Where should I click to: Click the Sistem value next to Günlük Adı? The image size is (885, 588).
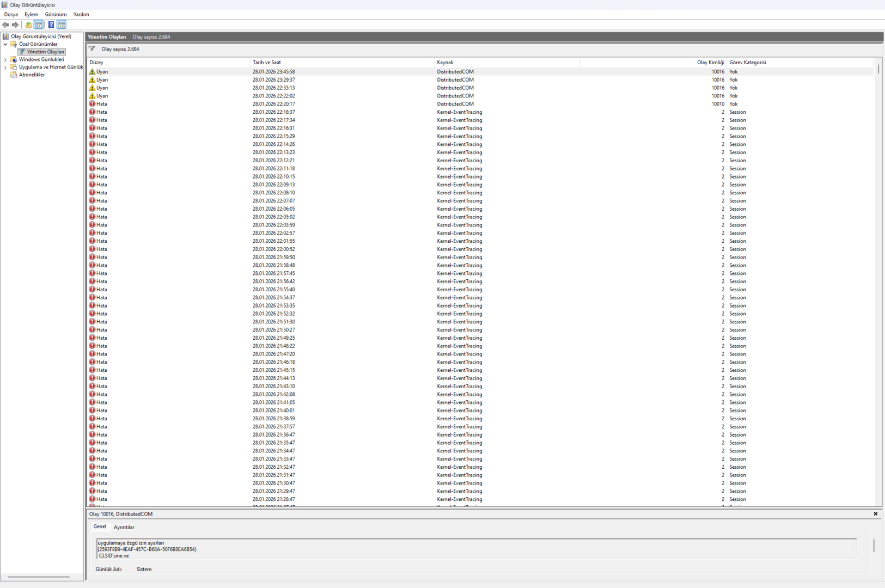144,569
